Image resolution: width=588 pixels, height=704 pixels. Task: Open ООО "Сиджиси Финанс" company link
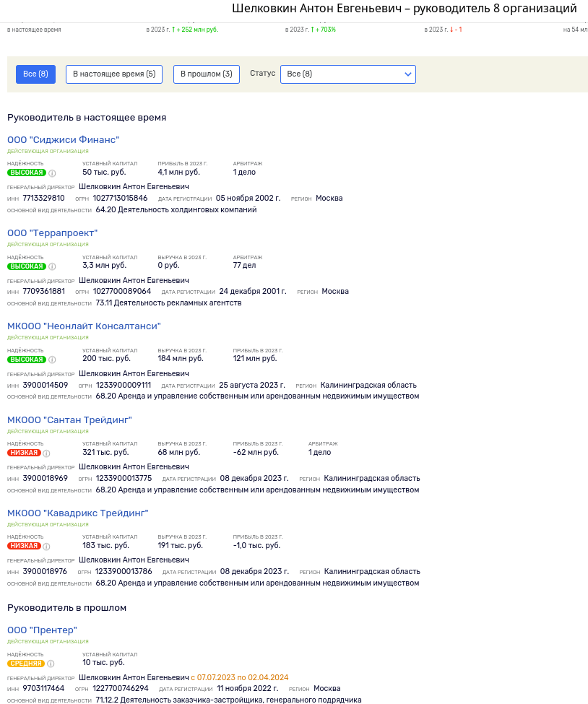64,139
